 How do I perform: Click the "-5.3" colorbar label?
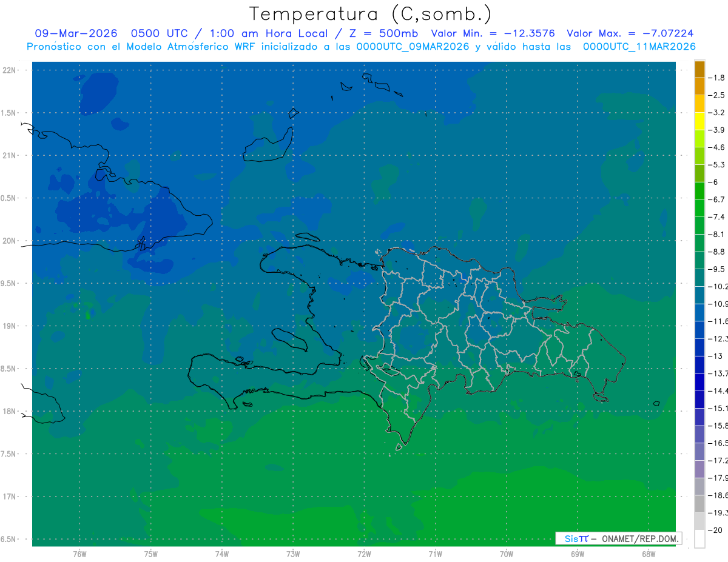pyautogui.click(x=716, y=165)
